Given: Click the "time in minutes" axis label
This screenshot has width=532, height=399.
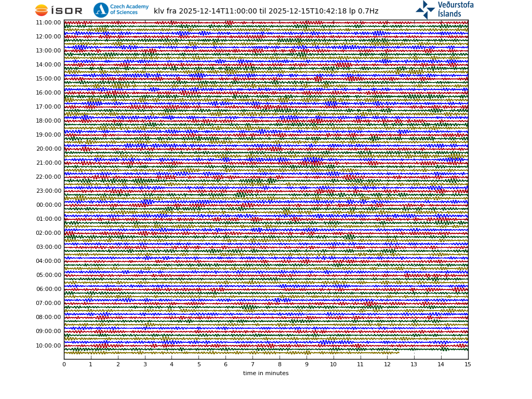Looking at the screenshot, I should click(x=265, y=373).
